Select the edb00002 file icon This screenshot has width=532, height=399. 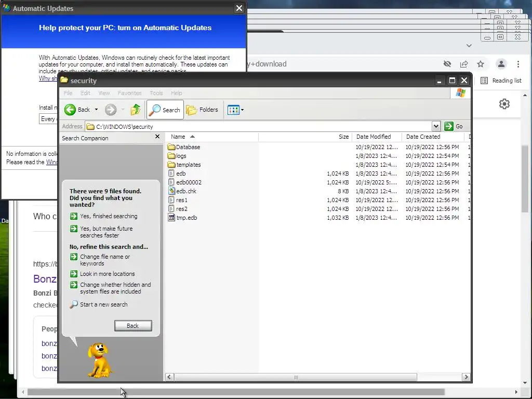pos(171,182)
